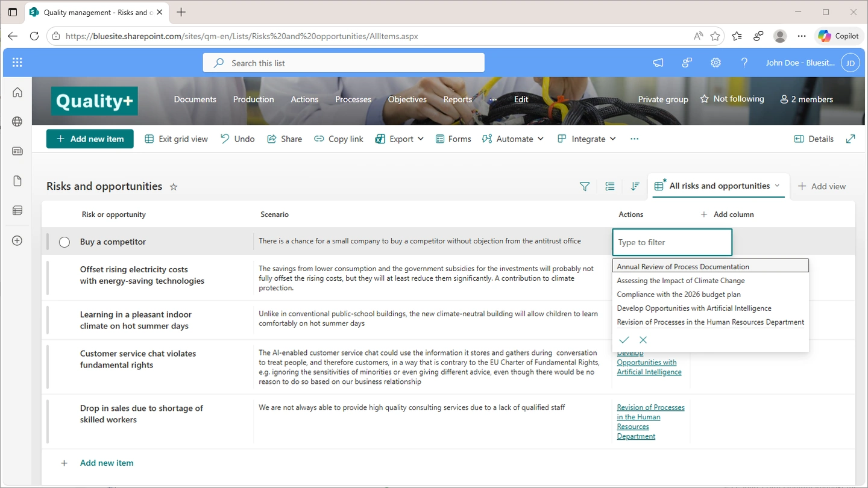
Task: Open the SharePoint app launcher waffle
Action: (x=17, y=63)
